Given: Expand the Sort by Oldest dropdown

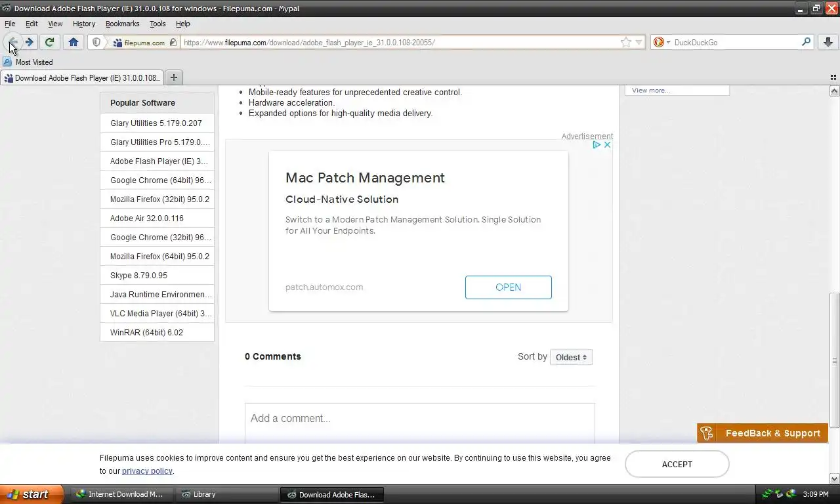Looking at the screenshot, I should pyautogui.click(x=571, y=357).
